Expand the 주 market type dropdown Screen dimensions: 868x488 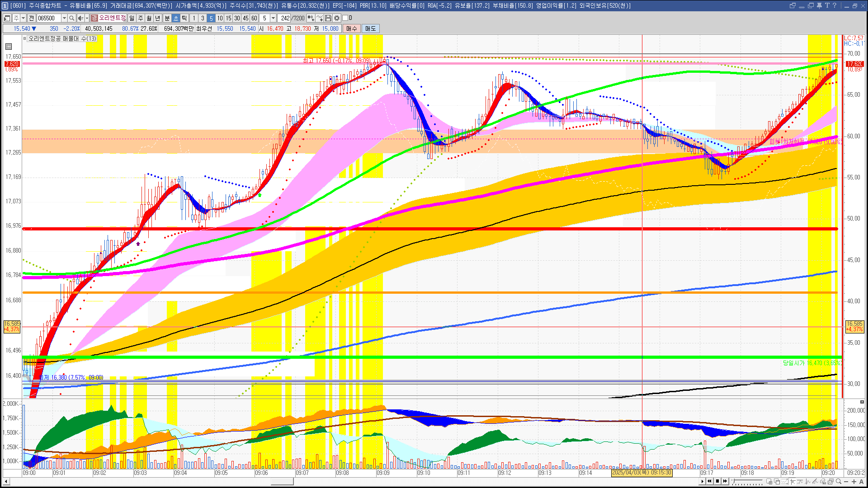[x=23, y=18]
